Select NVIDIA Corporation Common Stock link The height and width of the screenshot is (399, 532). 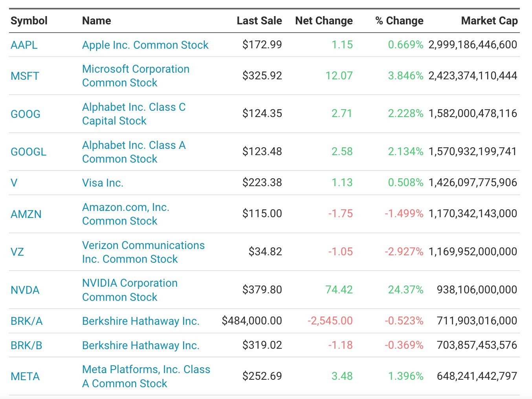click(130, 290)
